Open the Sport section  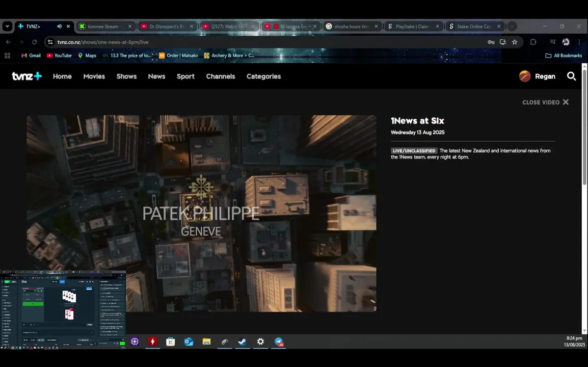click(185, 76)
